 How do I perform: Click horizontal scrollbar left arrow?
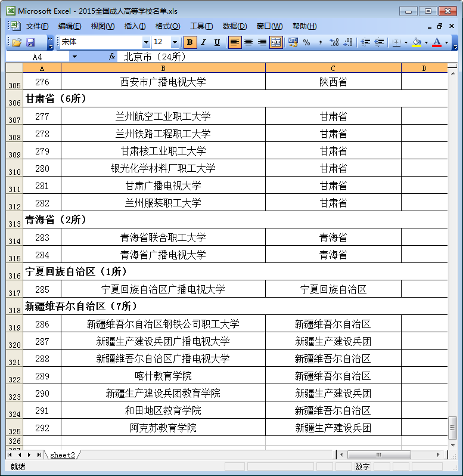341,455
